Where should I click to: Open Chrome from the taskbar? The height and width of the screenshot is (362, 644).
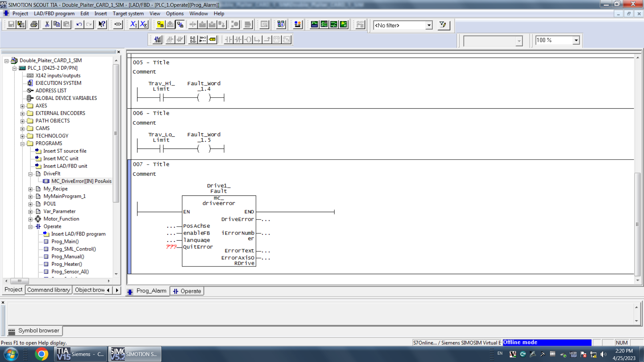[41, 354]
